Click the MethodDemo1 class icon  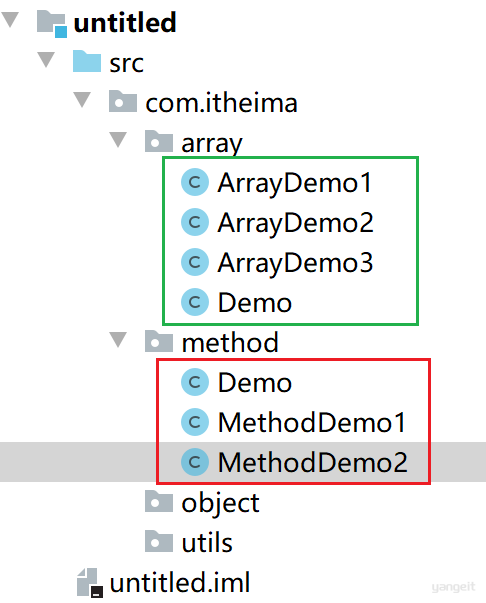click(x=195, y=422)
